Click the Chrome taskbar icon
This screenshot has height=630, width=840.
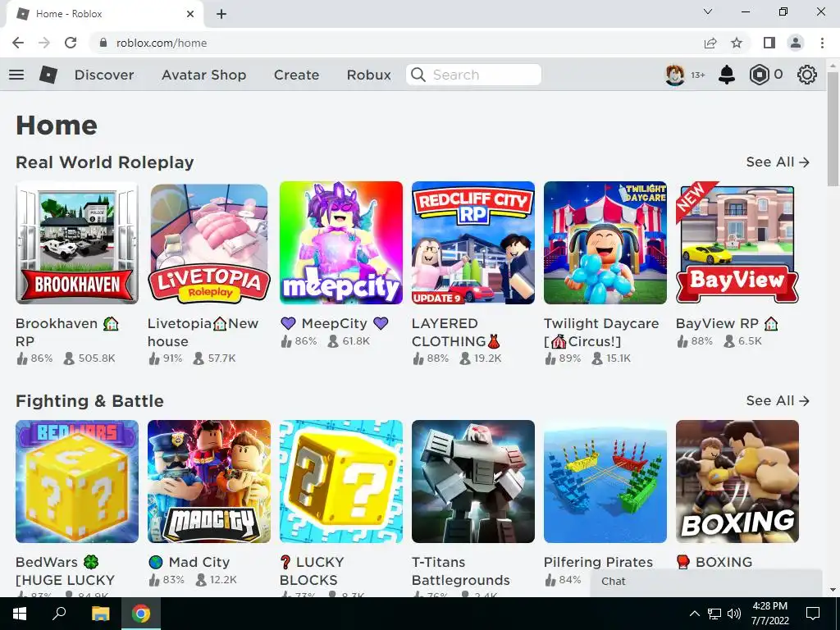tap(141, 614)
